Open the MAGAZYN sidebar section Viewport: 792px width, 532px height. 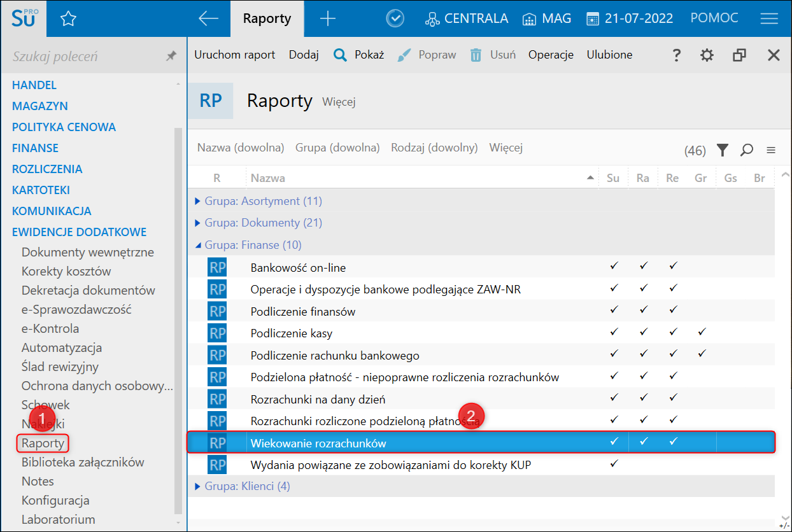click(x=40, y=106)
